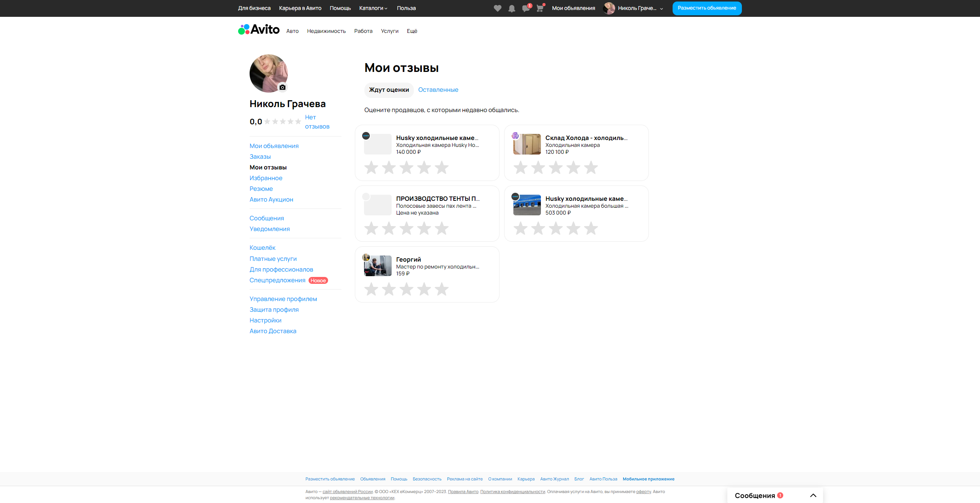Open Мобильное приложение footer link
Viewport: 980px width, 503px height.
pyautogui.click(x=648, y=479)
